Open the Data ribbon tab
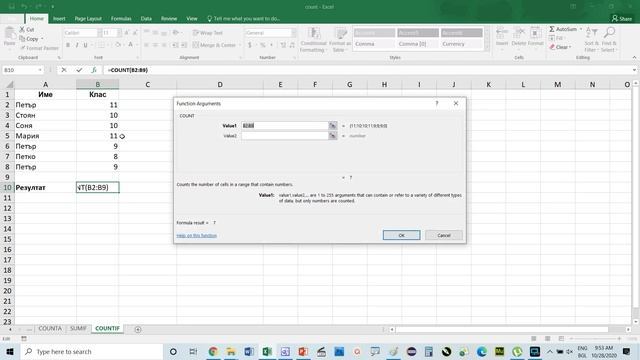Viewport: 640px width, 360px height. [146, 19]
